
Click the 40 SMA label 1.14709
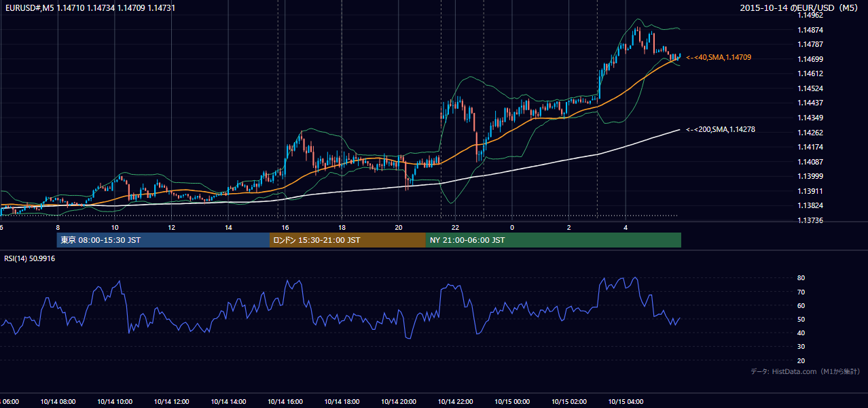coord(719,58)
